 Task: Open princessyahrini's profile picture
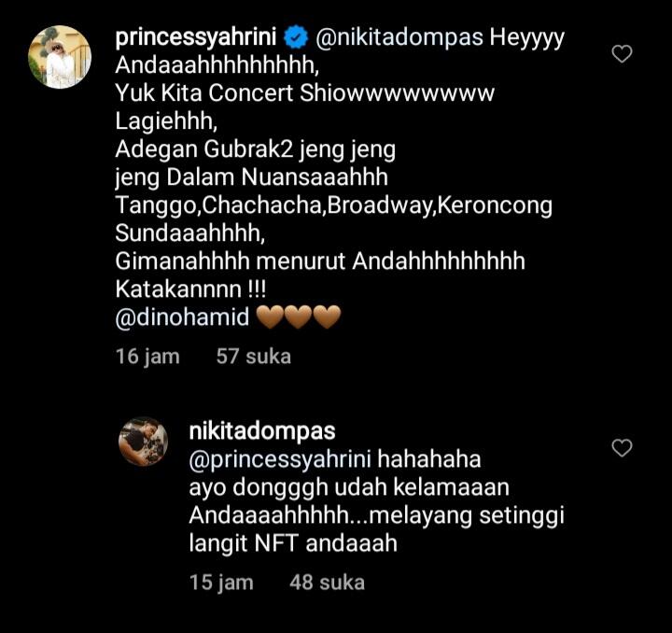[x=60, y=57]
